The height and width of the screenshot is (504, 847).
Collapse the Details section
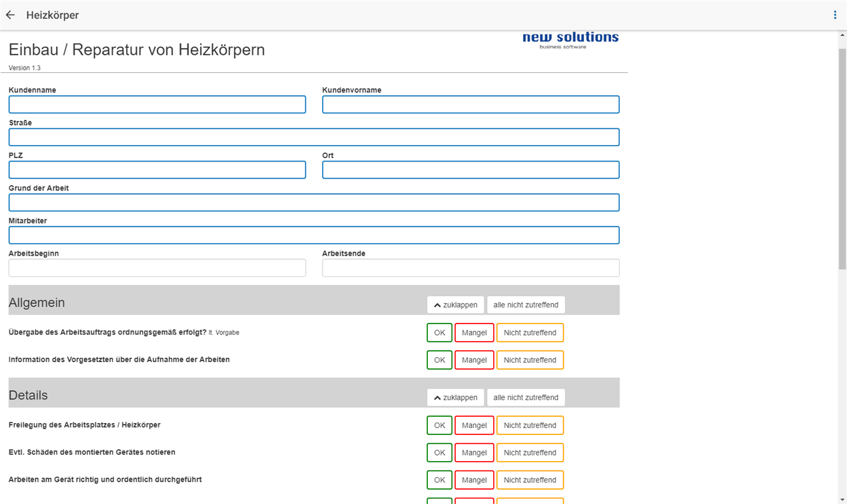[x=455, y=398]
